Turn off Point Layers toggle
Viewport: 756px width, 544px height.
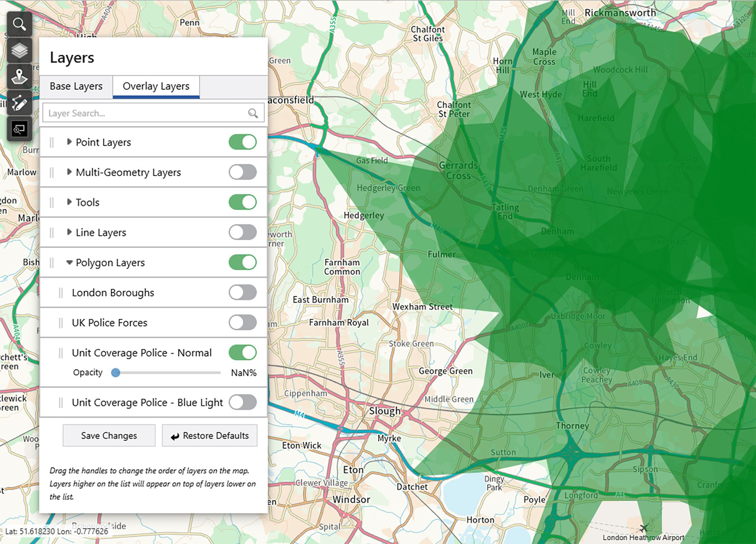pyautogui.click(x=243, y=142)
